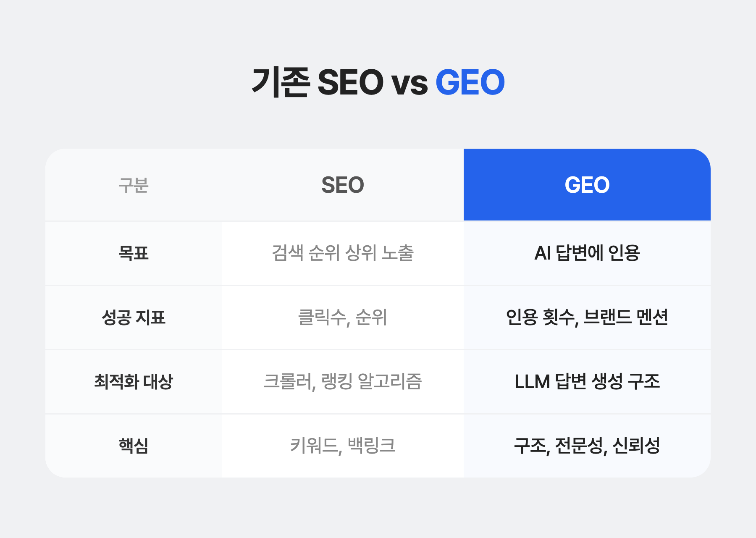Click the '목표' row label

(134, 253)
